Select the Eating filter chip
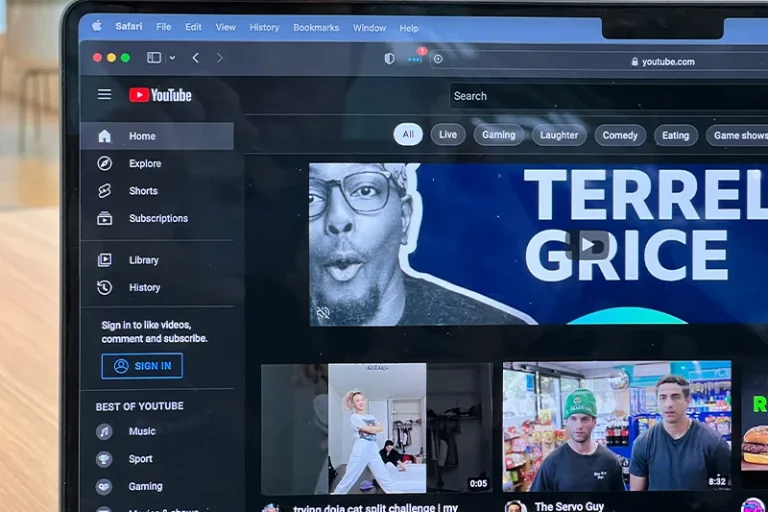Screen dimensions: 768x512 [675, 136]
